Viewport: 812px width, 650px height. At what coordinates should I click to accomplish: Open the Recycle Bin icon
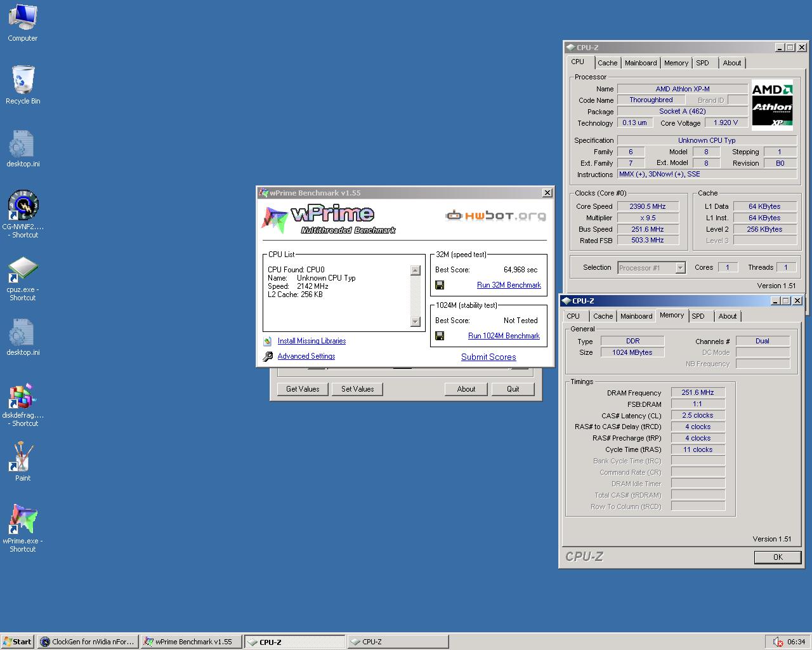tap(23, 85)
